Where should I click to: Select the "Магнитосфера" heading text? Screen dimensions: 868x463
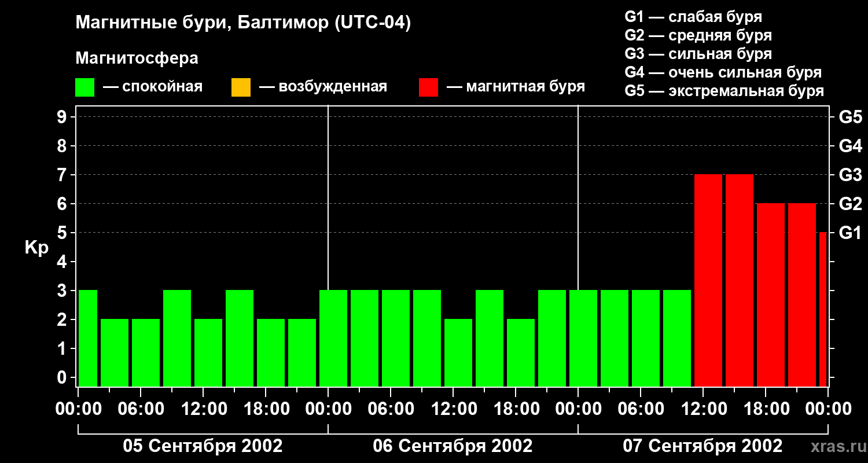coord(137,58)
